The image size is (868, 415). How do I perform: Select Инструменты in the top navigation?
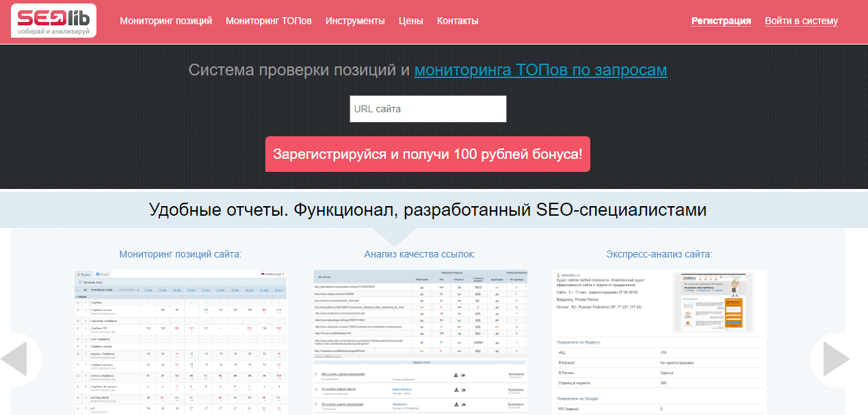[x=355, y=21]
